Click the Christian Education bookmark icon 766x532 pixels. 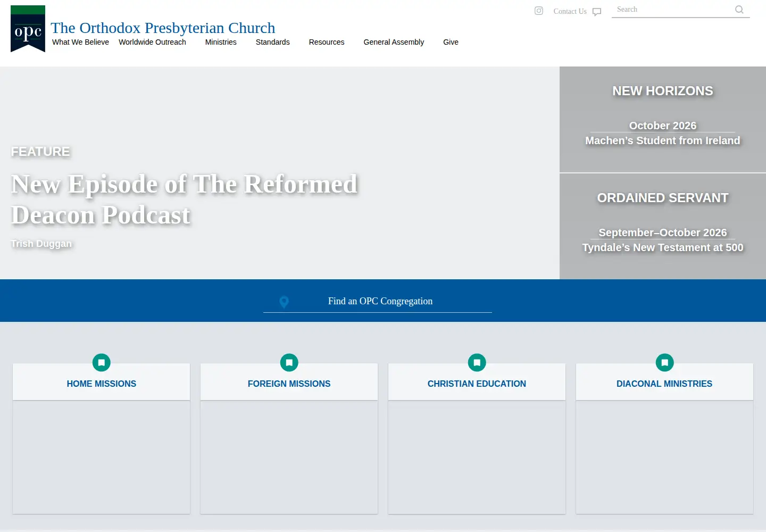[477, 363]
